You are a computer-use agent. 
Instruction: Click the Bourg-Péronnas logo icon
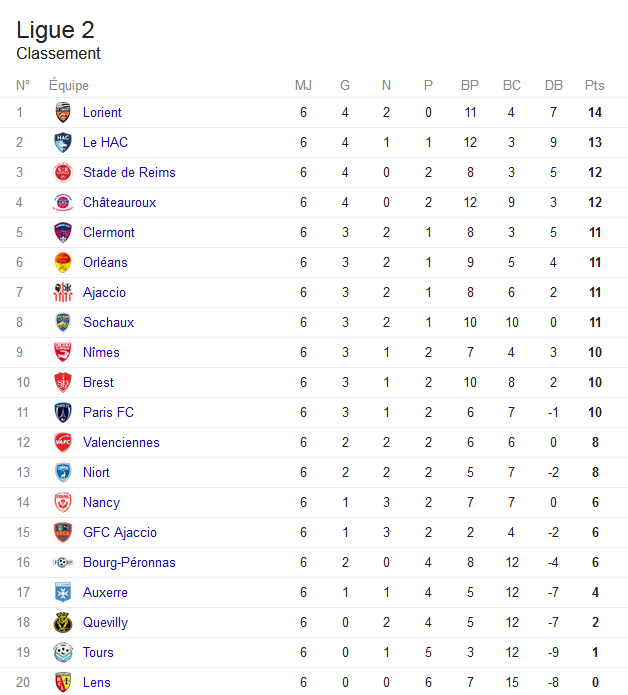pyautogui.click(x=62, y=562)
